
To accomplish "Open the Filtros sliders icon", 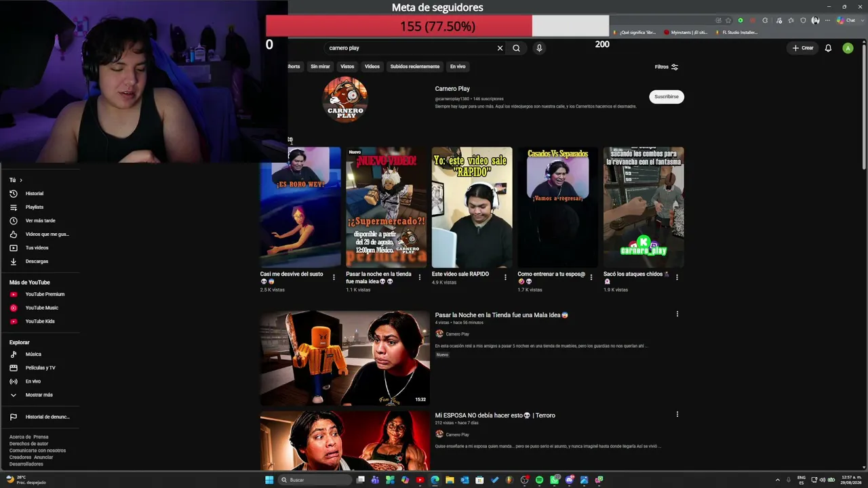I will 674,66.
